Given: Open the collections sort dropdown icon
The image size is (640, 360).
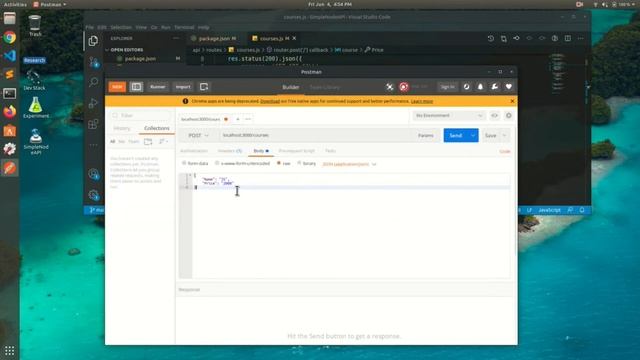Looking at the screenshot, I should point(163,141).
